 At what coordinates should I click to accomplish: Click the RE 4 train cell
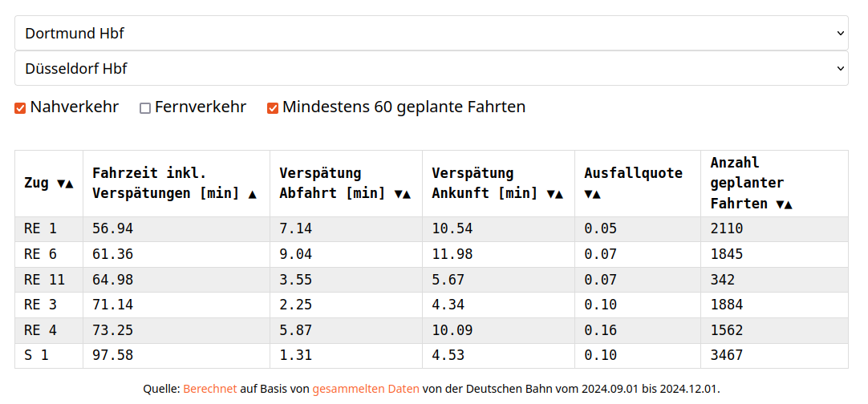[41, 330]
